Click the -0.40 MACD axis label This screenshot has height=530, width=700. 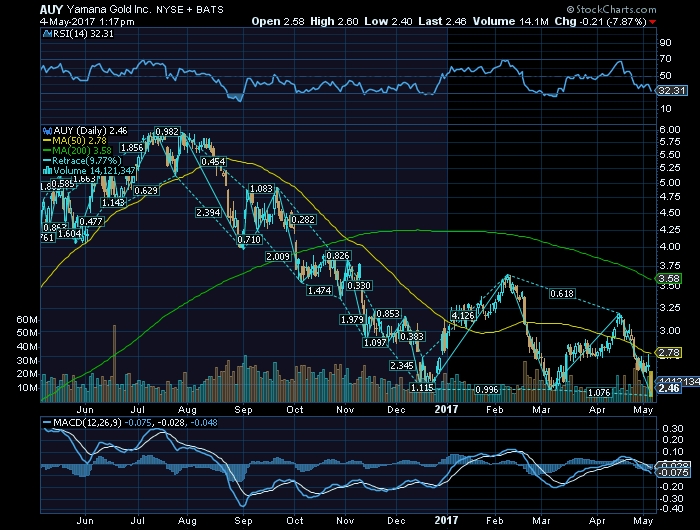tap(672, 508)
